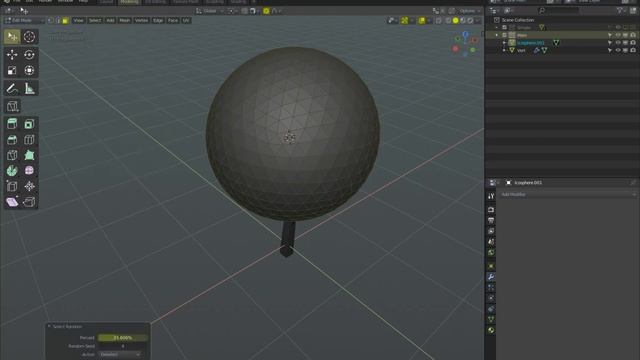Toggle viewport overlays
Viewport: 640px width, 360px height.
coord(422,20)
